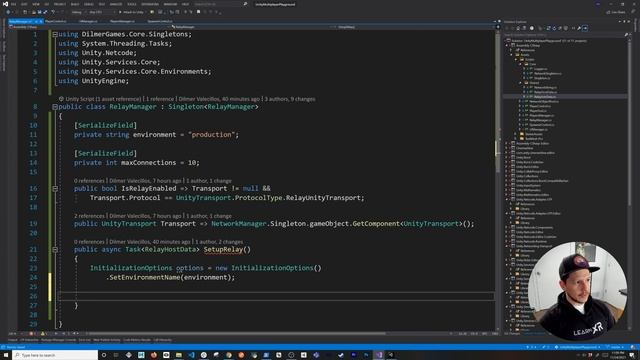Open '0 references' CodeLens above SetupRelay
Image resolution: width=640 pixels, height=360 pixels.
click(89, 242)
